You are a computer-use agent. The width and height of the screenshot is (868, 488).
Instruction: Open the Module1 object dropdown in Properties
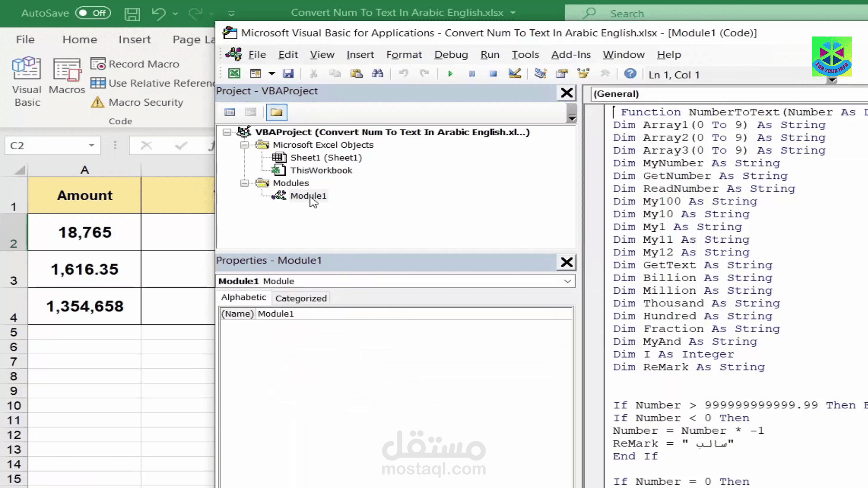point(567,281)
